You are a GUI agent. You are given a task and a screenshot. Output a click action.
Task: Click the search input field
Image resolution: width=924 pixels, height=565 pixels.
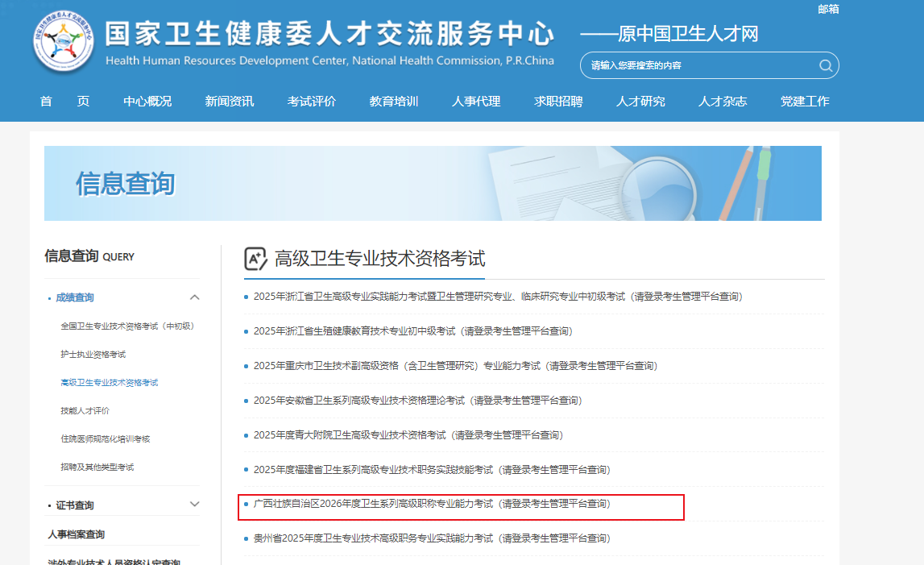701,66
